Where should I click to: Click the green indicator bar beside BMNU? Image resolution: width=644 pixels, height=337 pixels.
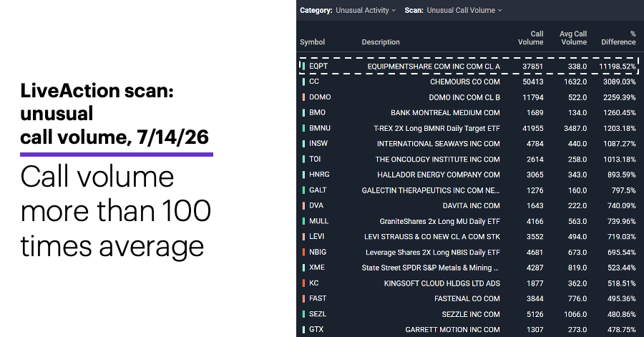pyautogui.click(x=303, y=128)
